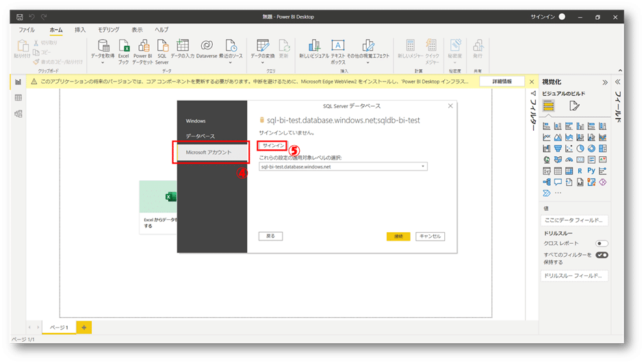This screenshot has width=644, height=363.
Task: Select the matrix visual
Action: pos(569,171)
